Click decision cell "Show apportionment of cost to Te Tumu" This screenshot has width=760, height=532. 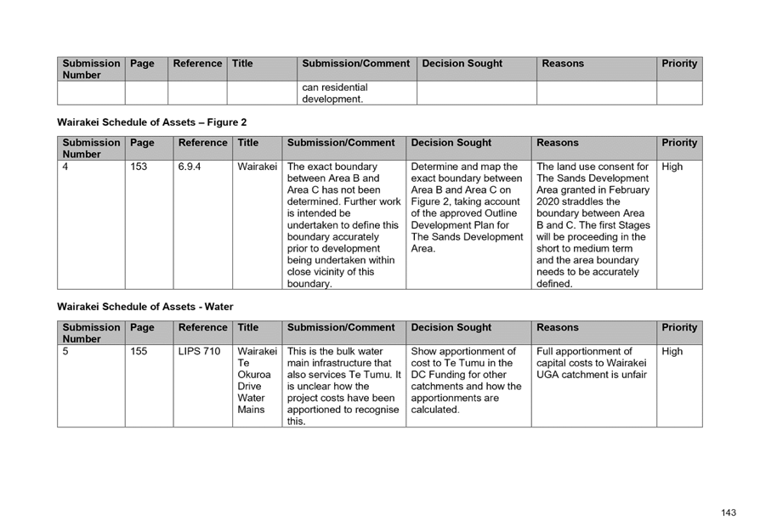point(468,386)
